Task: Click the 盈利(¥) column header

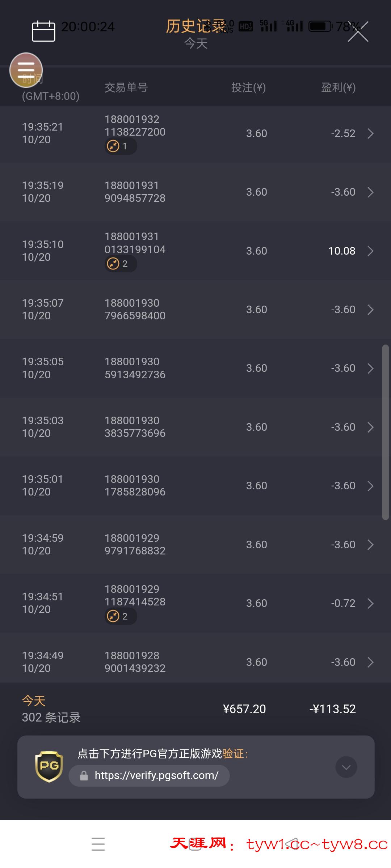Action: point(338,88)
